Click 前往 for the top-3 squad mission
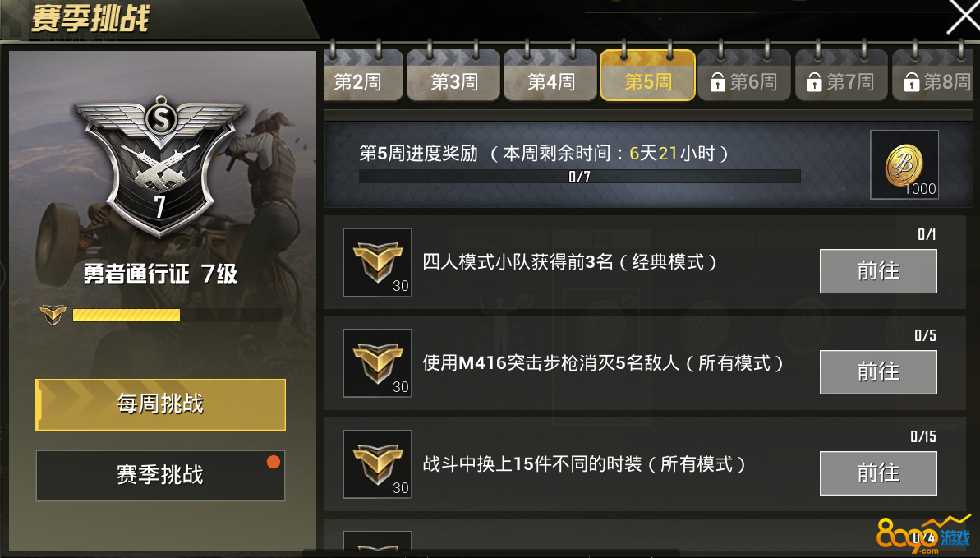 (878, 271)
